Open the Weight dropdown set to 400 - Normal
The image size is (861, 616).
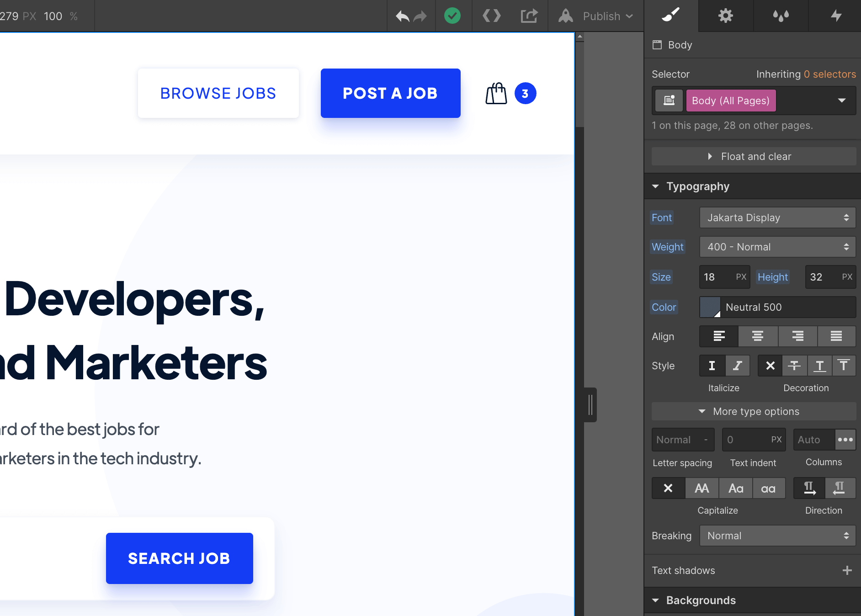pos(777,247)
